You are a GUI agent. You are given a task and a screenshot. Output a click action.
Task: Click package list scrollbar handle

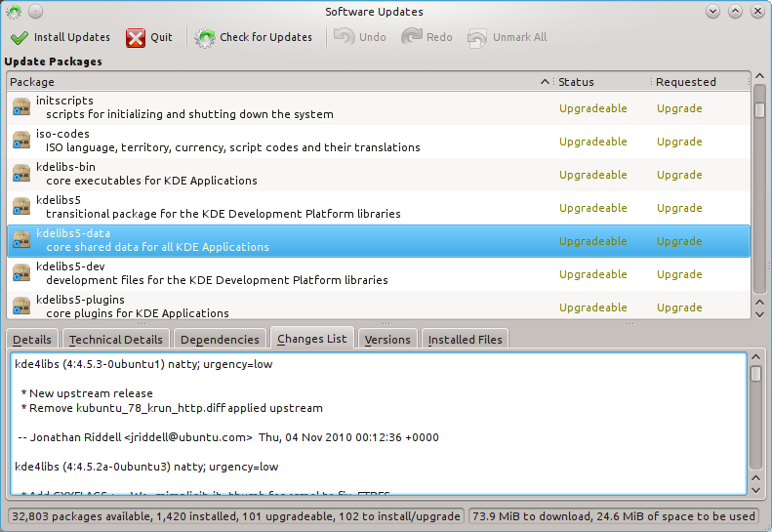point(759,110)
